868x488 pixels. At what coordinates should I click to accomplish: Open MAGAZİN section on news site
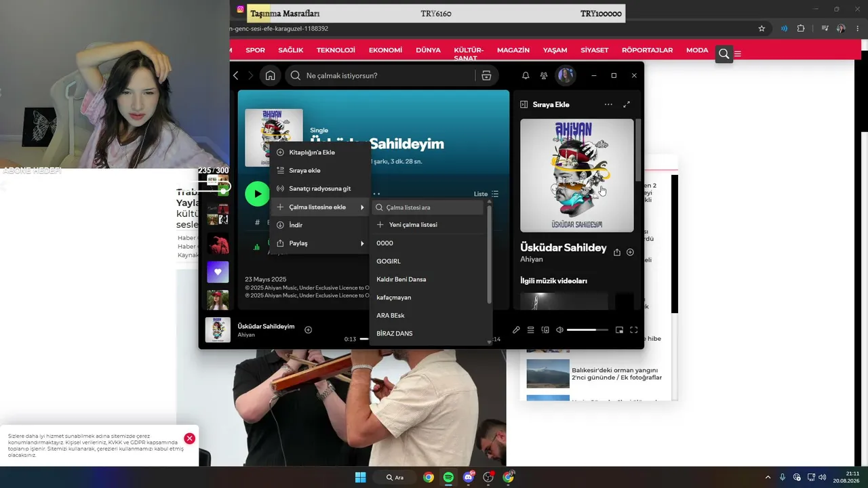pos(513,50)
